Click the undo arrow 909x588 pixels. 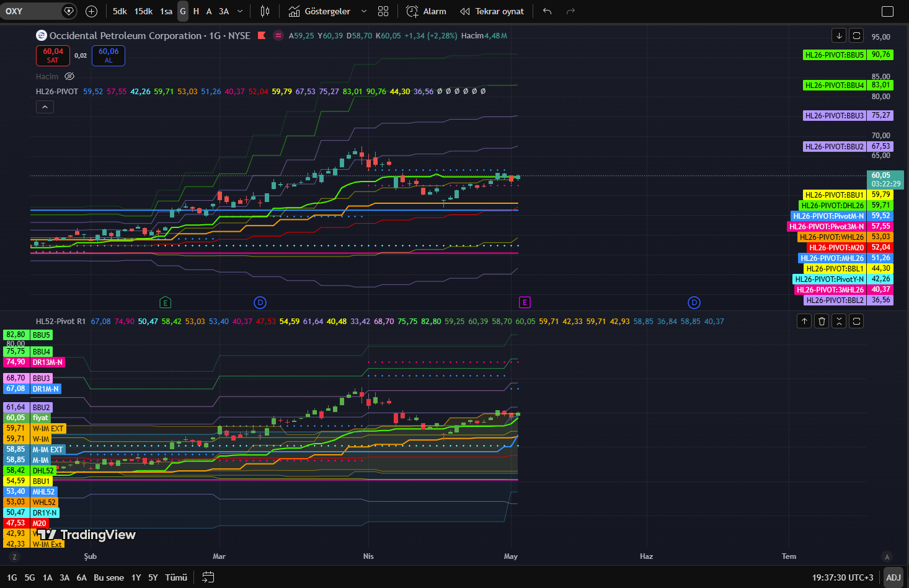[547, 11]
